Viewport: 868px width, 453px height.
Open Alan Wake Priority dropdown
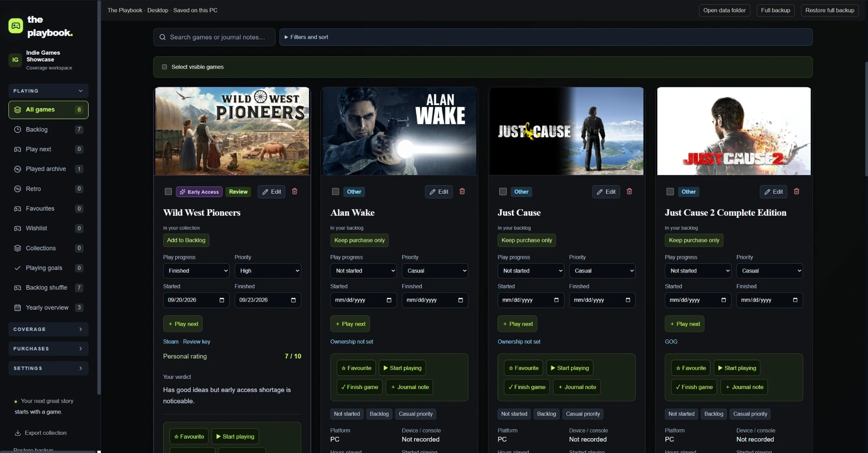(x=435, y=271)
